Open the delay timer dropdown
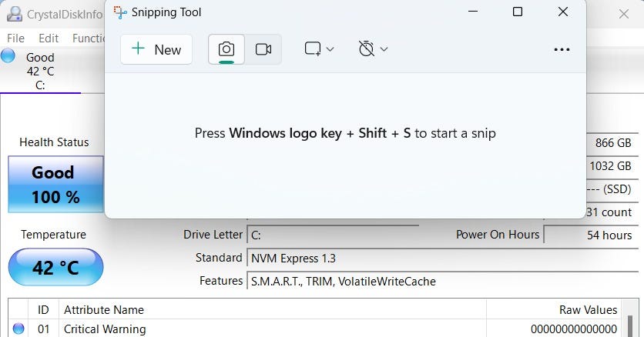Image resolution: width=644 pixels, height=337 pixels. click(x=373, y=49)
